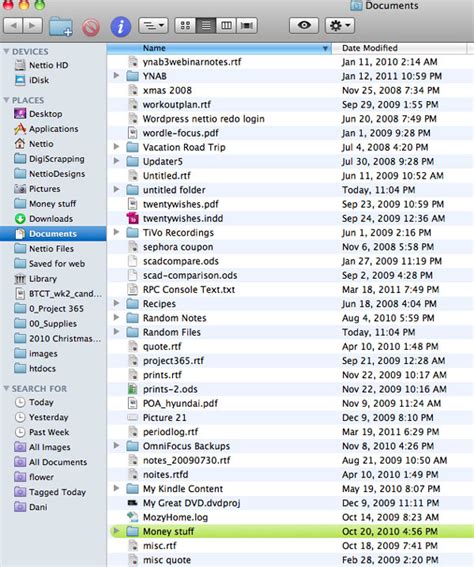
Task: Click the red delete toolbar icon
Action: (x=91, y=27)
